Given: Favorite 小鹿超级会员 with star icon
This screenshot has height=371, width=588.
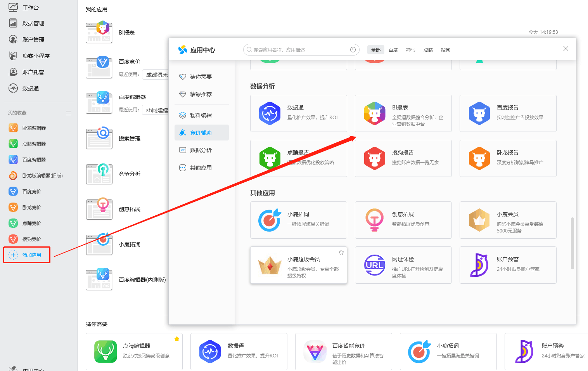Looking at the screenshot, I should click(341, 252).
